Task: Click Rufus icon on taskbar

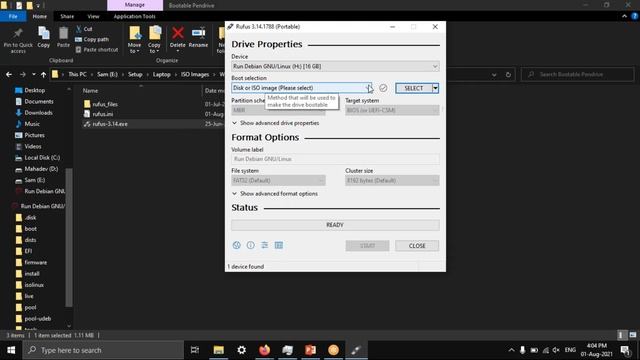Action: point(356,350)
